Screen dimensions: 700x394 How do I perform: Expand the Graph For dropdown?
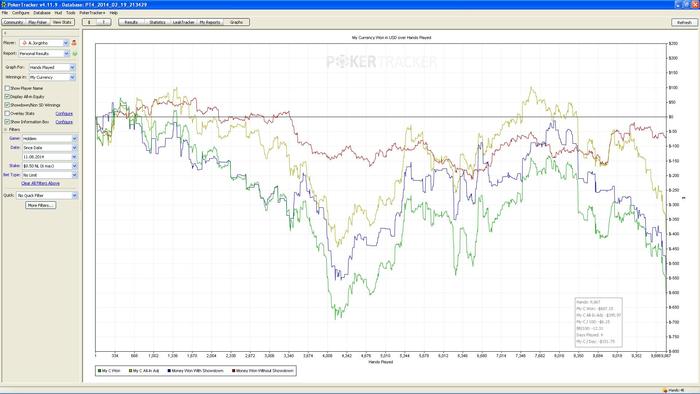coord(52,67)
